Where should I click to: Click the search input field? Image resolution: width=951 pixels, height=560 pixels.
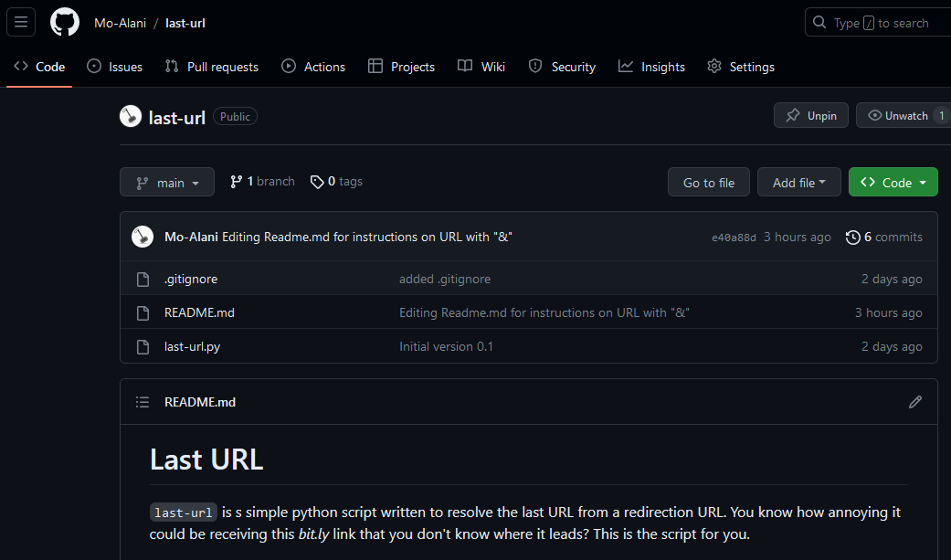[879, 23]
